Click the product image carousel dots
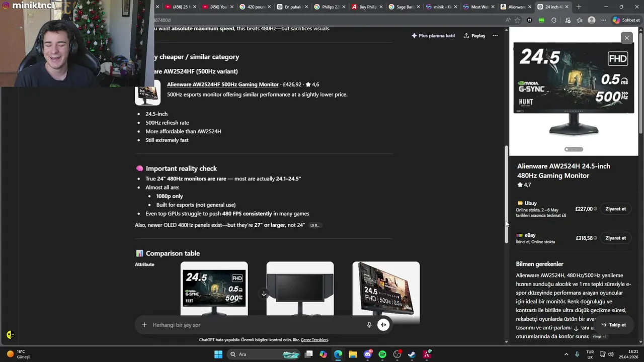 click(574, 149)
